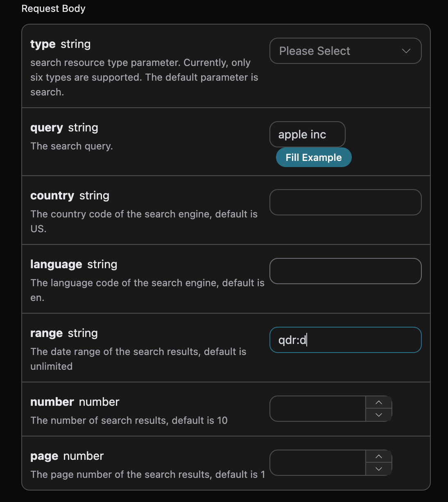The width and height of the screenshot is (448, 502).
Task: Click the bold "page" parameter label
Action: (44, 456)
